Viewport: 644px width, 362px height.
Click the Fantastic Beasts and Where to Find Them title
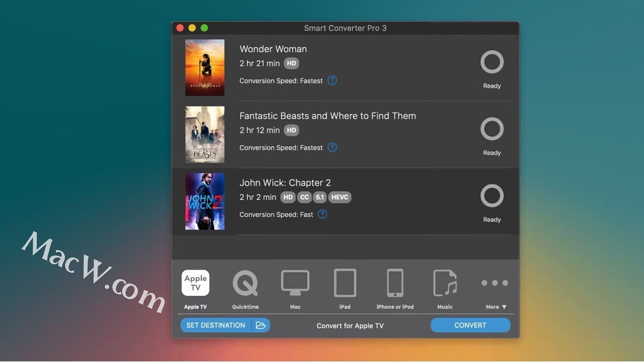(x=328, y=116)
